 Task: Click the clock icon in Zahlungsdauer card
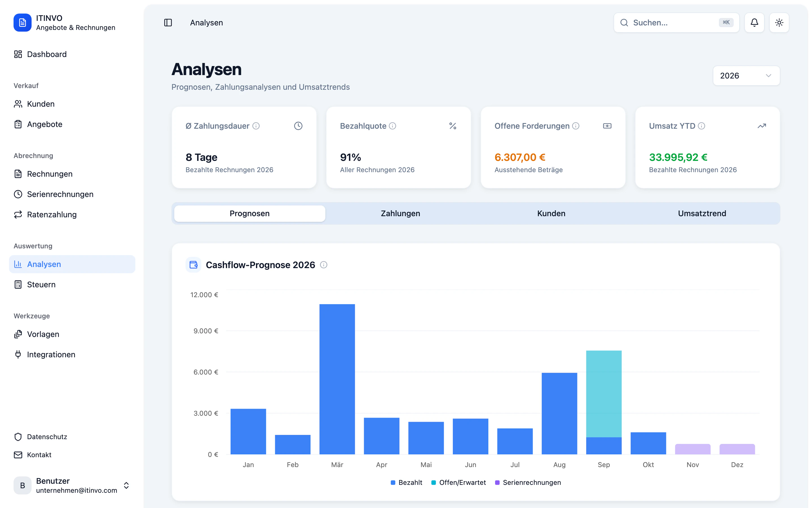[x=298, y=126]
